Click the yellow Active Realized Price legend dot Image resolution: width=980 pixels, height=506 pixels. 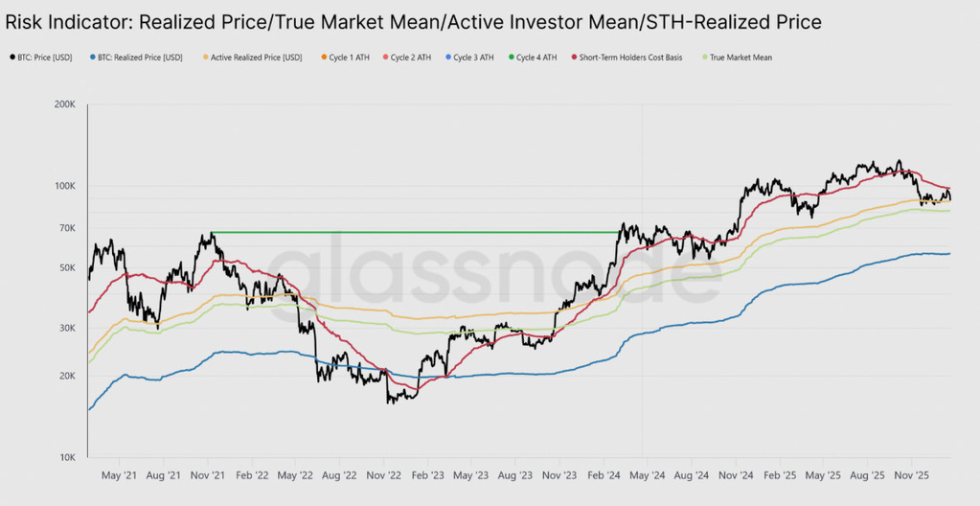pos(206,57)
